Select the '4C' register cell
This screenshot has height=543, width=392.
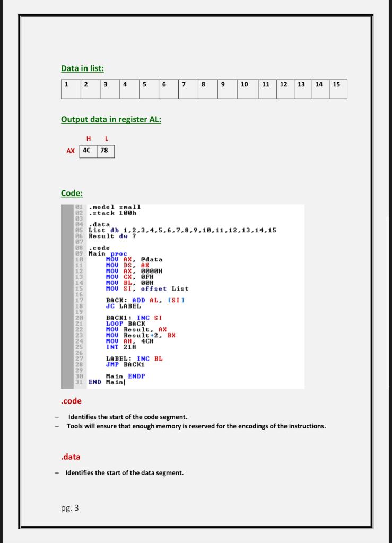[88, 151]
